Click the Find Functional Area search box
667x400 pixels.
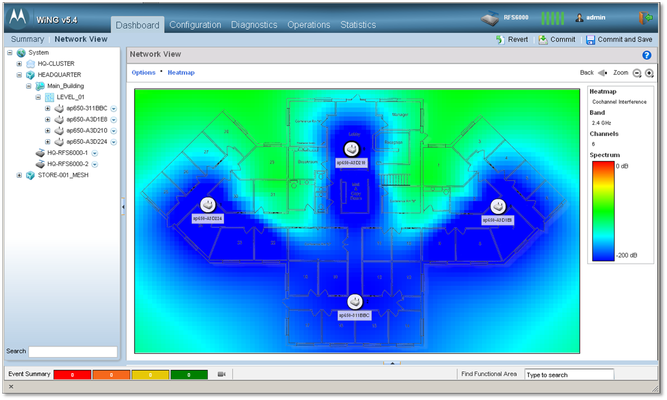[x=569, y=374]
